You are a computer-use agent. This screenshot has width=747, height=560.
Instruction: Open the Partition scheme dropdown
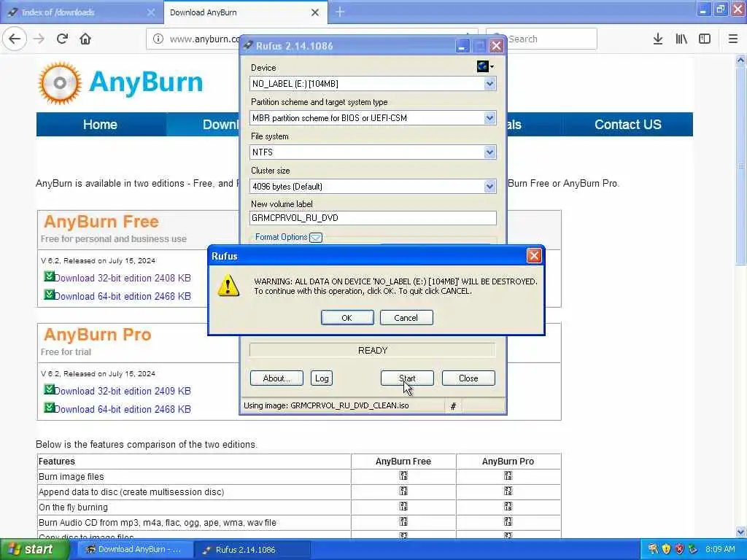pyautogui.click(x=489, y=118)
